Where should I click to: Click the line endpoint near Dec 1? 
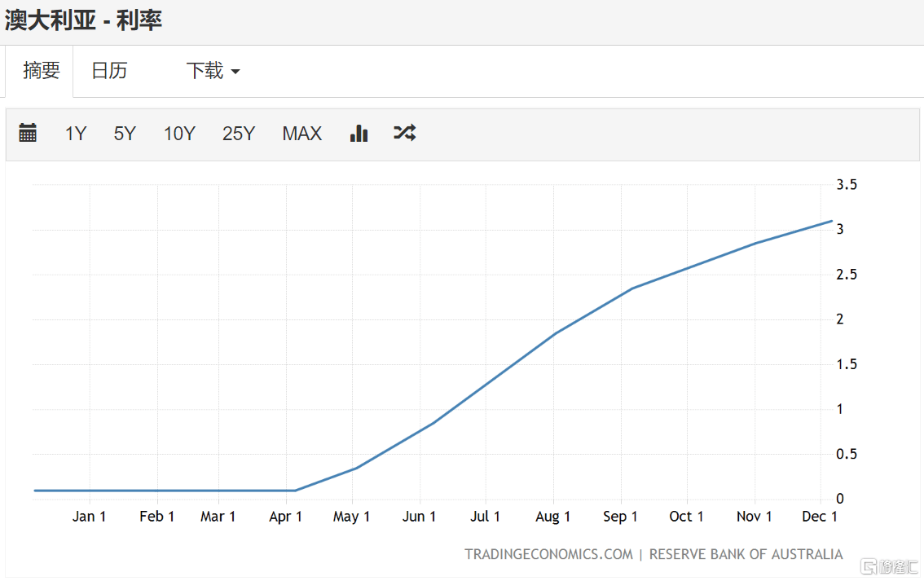(830, 221)
